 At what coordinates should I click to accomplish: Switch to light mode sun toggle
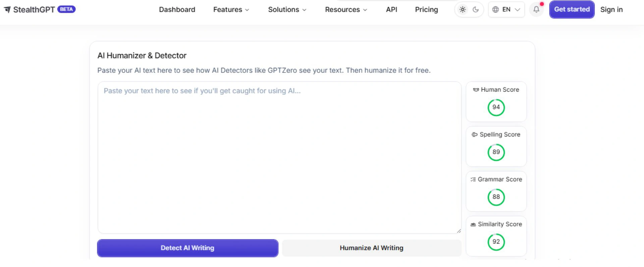click(463, 9)
